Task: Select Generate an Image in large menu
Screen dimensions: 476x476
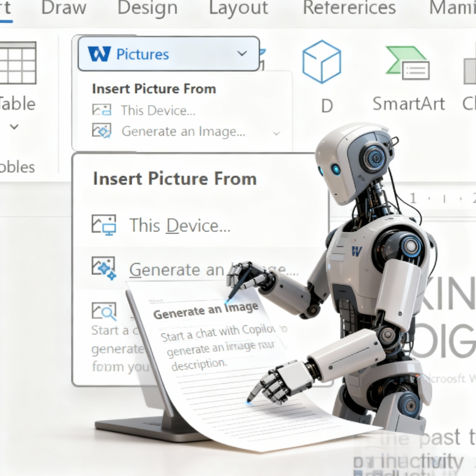Action: [x=176, y=270]
